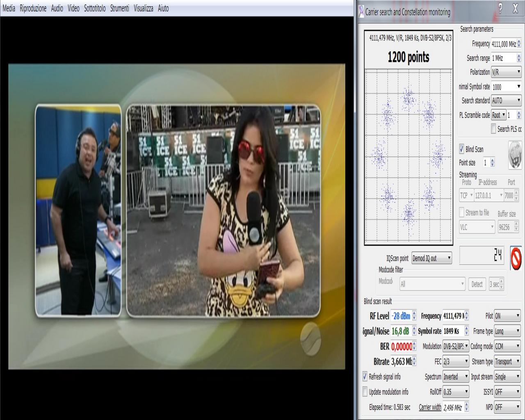
Task: Click the blind scan globe button
Action: coord(515,155)
